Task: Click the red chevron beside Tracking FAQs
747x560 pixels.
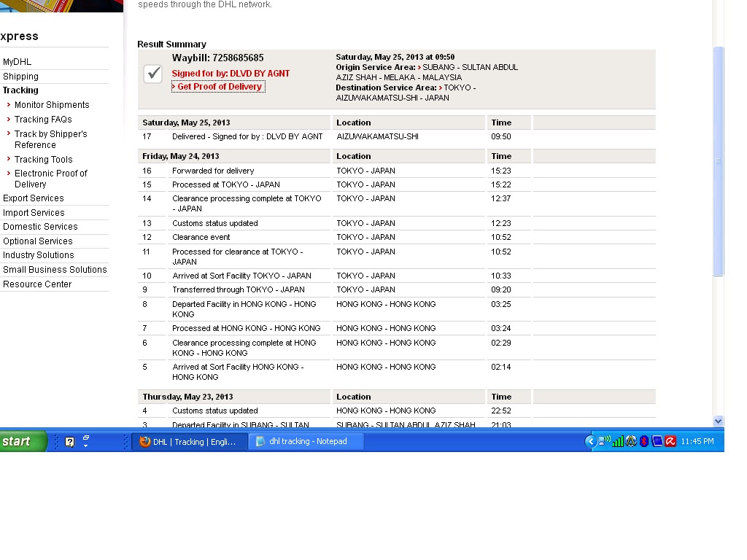Action: pos(9,119)
